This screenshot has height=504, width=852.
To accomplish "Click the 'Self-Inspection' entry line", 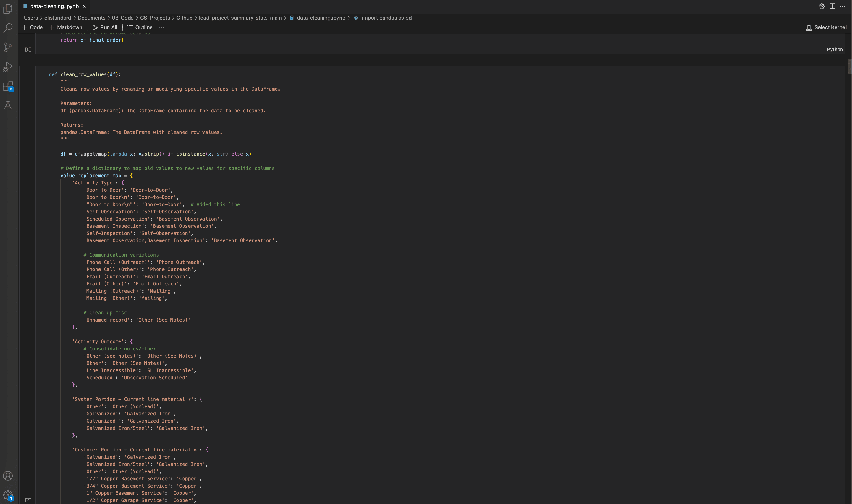I will coord(139,233).
